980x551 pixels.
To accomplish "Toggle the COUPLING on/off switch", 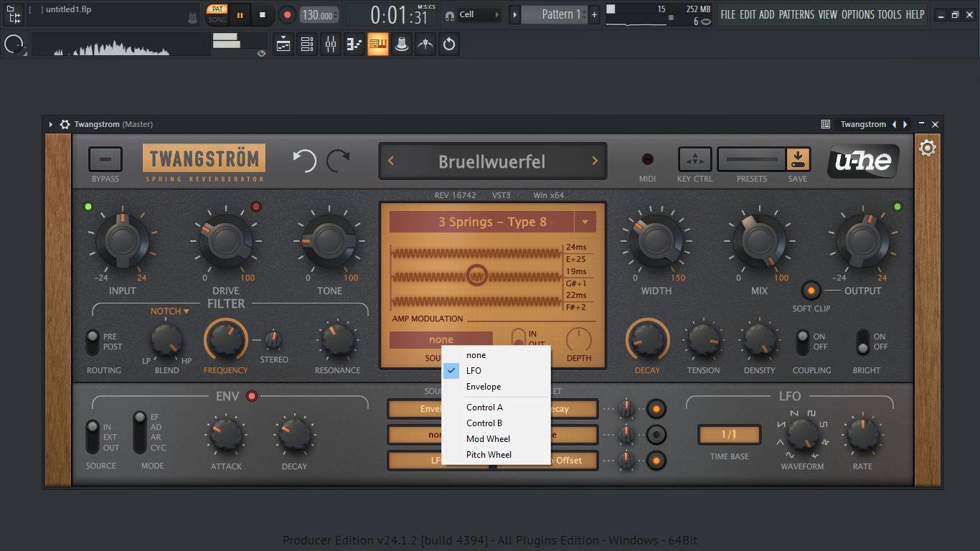I will point(801,342).
